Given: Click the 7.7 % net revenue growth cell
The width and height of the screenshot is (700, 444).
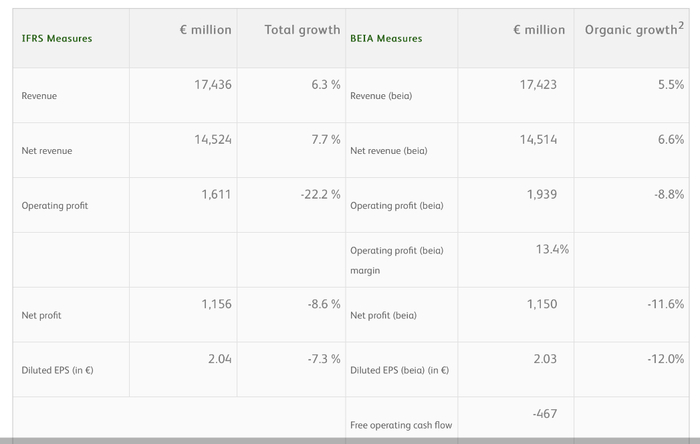Looking at the screenshot, I should [325, 140].
